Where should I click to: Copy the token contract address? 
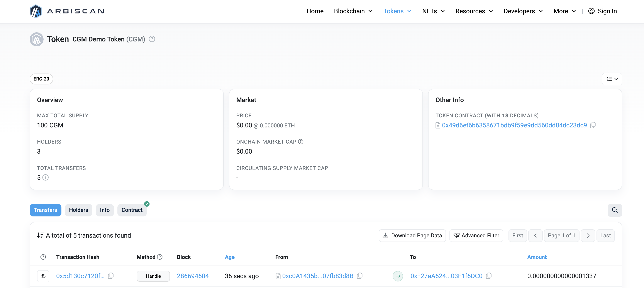click(593, 125)
